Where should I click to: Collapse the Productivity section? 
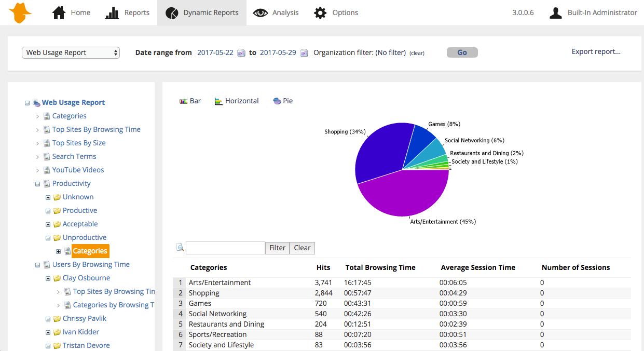click(37, 183)
